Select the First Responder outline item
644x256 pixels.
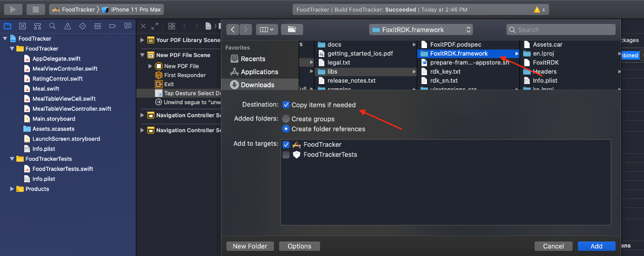click(185, 75)
